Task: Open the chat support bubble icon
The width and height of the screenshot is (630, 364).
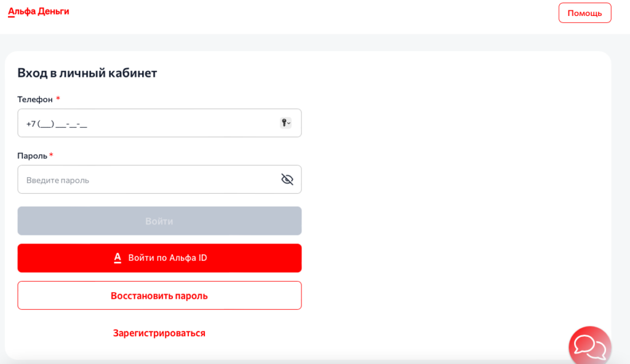Action: click(589, 346)
